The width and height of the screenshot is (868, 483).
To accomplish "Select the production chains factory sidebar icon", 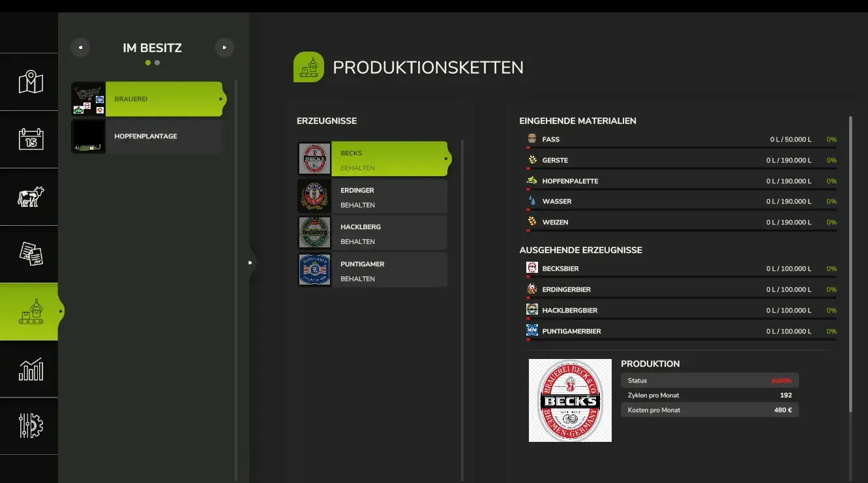I will click(x=31, y=311).
